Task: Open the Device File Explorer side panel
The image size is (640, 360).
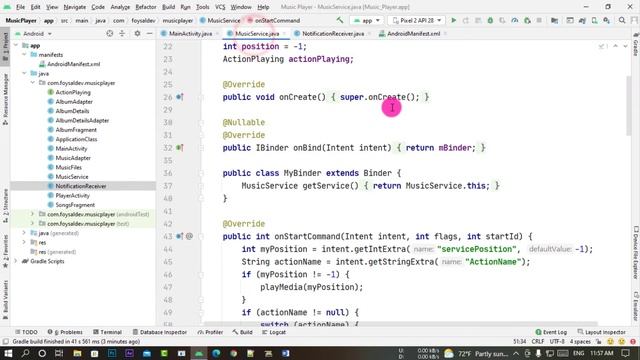Action: 636,253
